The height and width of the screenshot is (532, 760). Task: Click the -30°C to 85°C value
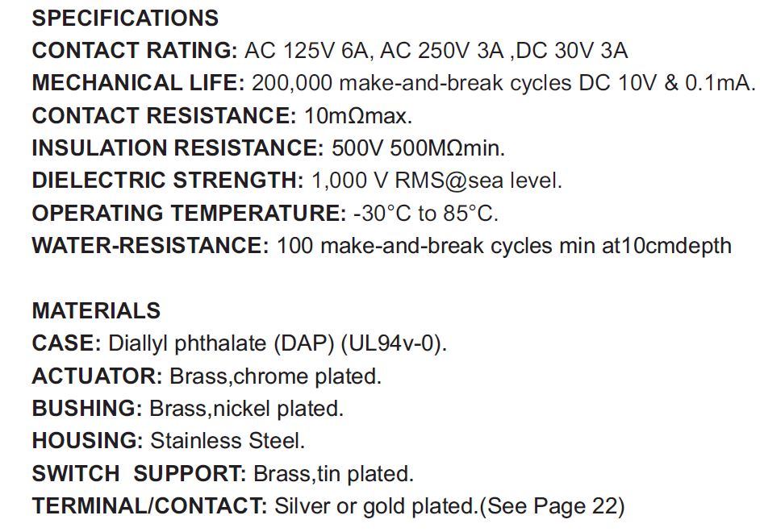click(426, 213)
